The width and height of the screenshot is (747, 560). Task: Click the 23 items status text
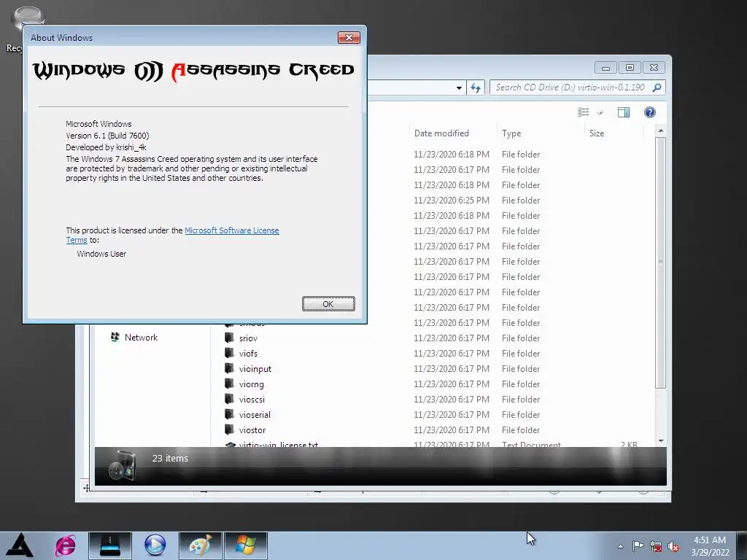pos(170,458)
